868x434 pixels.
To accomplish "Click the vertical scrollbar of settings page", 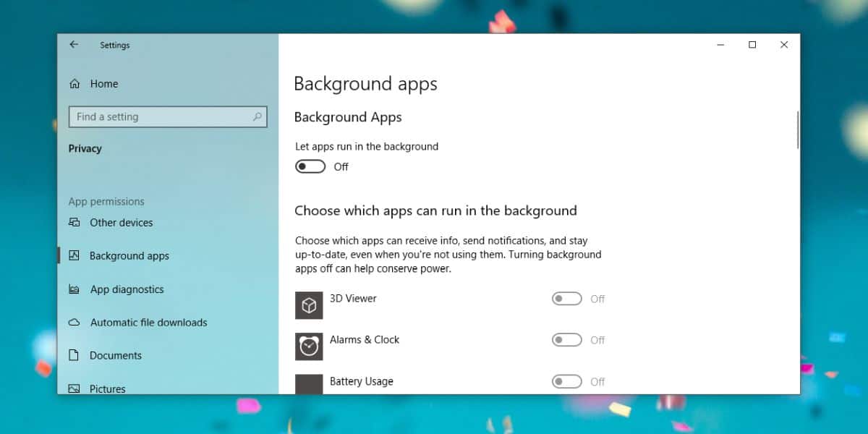I will (x=798, y=130).
